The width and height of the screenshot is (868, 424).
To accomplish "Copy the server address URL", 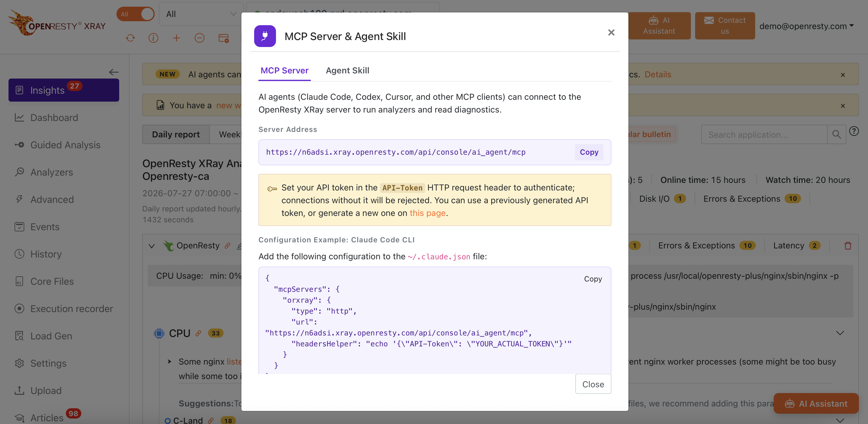I will coord(589,152).
